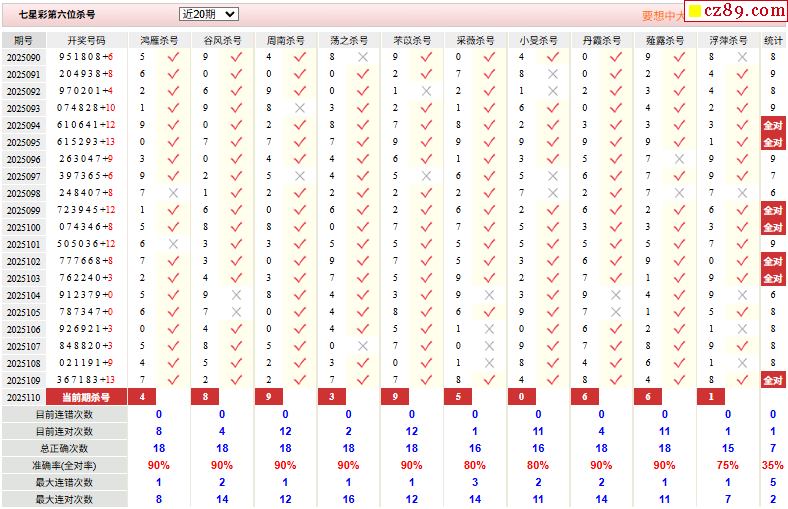Click the 周南杀号 column header

(x=285, y=40)
